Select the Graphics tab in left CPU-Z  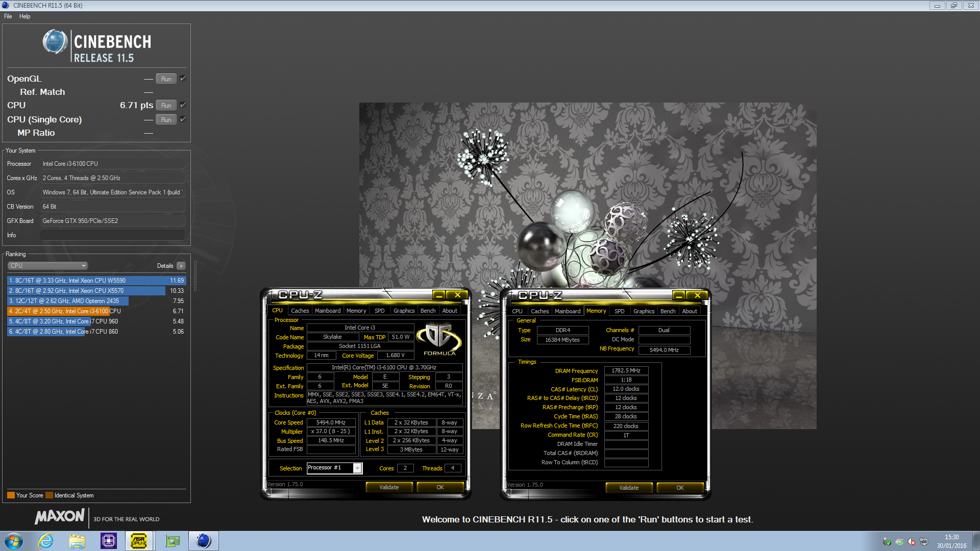point(404,311)
